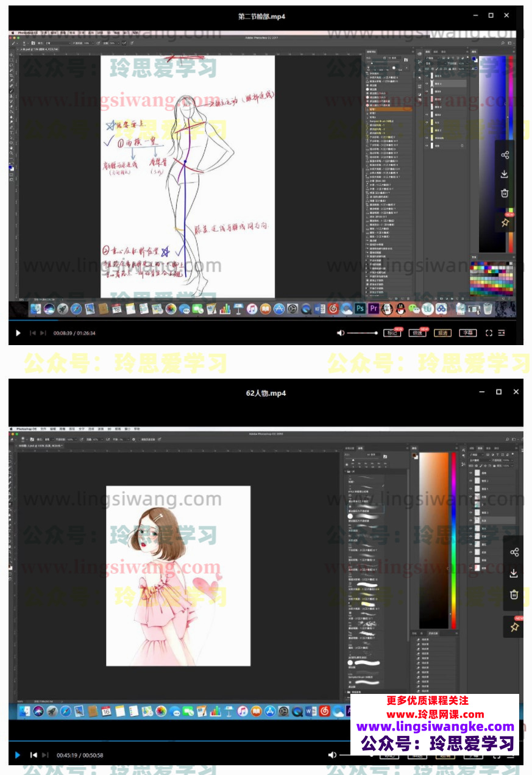The height and width of the screenshot is (775, 532).
Task: Pin the 62人物.mp4 player window
Action: pos(514,626)
